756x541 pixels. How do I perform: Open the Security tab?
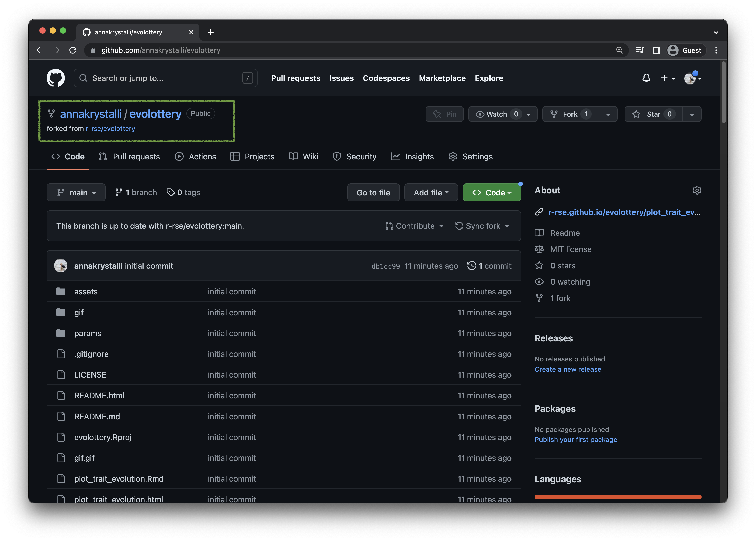(x=354, y=156)
